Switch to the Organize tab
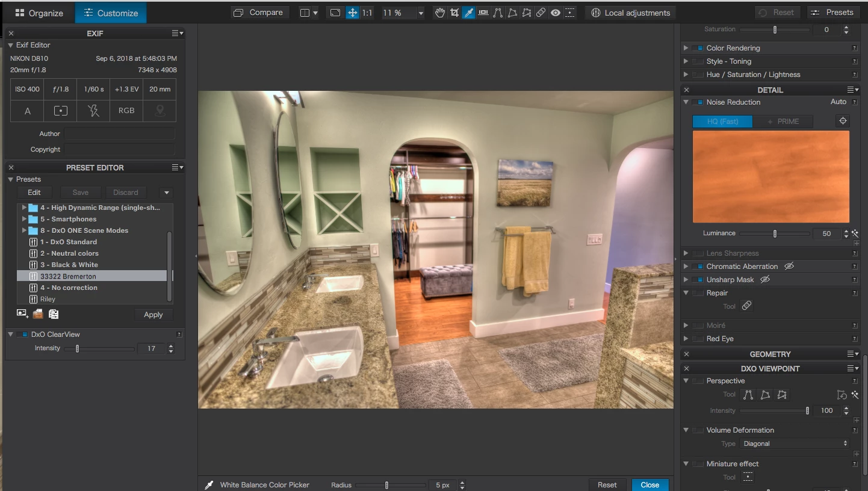This screenshot has width=868, height=491. (38, 13)
